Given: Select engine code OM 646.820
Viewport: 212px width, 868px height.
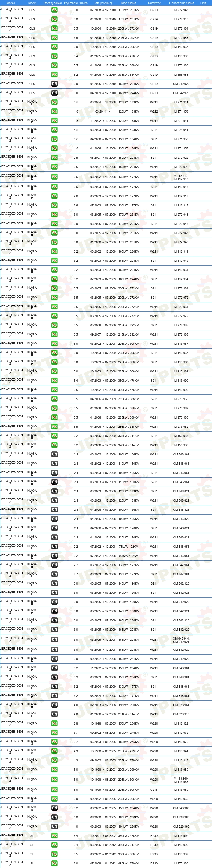Looking at the screenshot, I should pyautogui.click(x=181, y=519).
